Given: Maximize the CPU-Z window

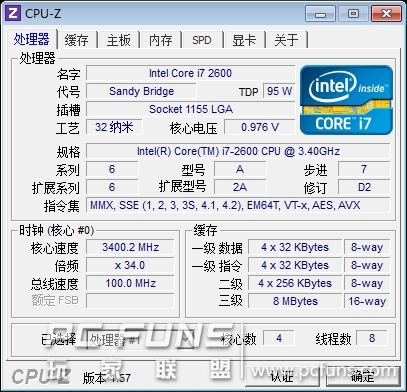Looking at the screenshot, I should click(353, 14).
